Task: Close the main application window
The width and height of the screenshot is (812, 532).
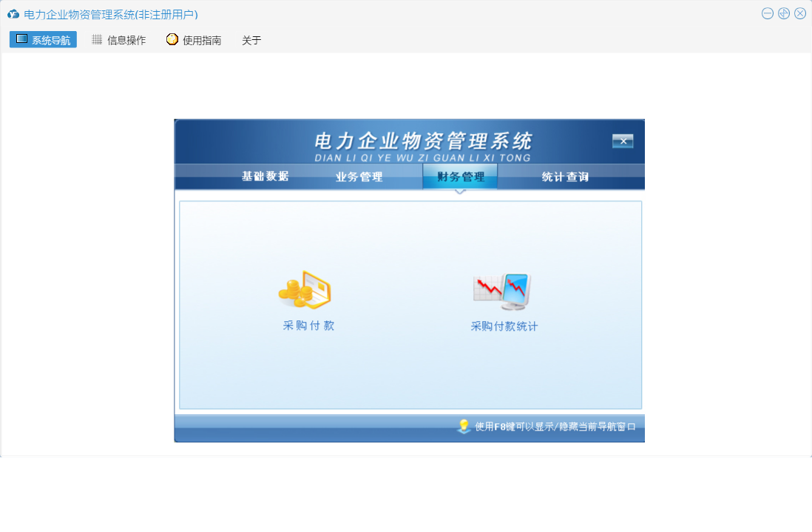Action: pyautogui.click(x=800, y=13)
